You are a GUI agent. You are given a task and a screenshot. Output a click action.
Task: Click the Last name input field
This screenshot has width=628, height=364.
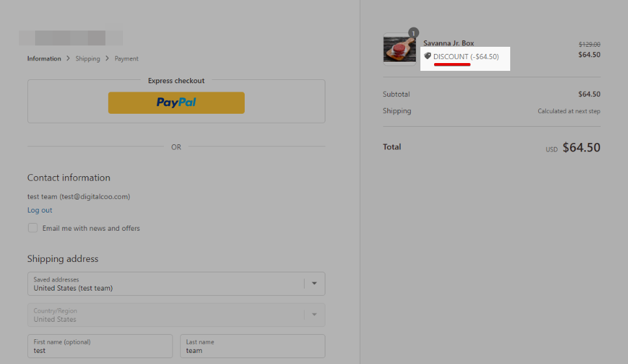253,346
